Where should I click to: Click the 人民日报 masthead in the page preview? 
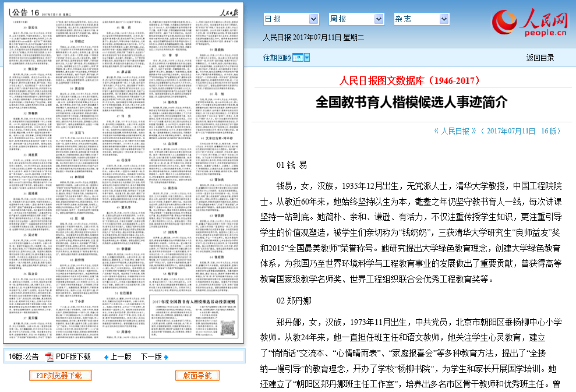pos(229,13)
